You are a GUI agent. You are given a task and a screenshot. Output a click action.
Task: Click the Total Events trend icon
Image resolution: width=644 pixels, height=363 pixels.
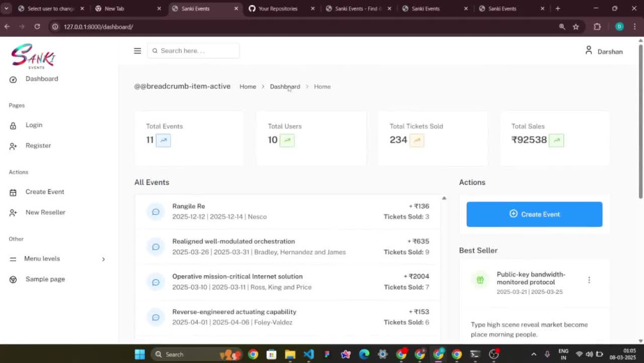click(x=163, y=140)
